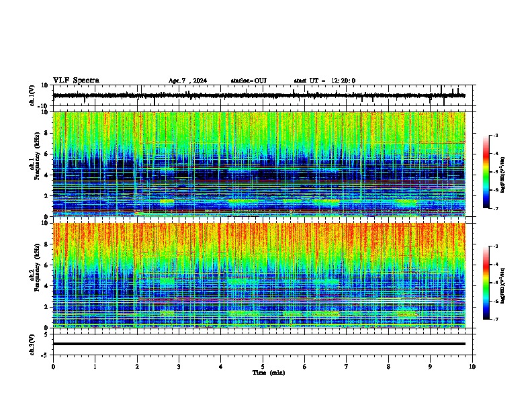Image resolution: width=532 pixels, height=411 pixels.
Task: Click the 2 kHz tick on ch.2 spectrogram
Action: 47,307
